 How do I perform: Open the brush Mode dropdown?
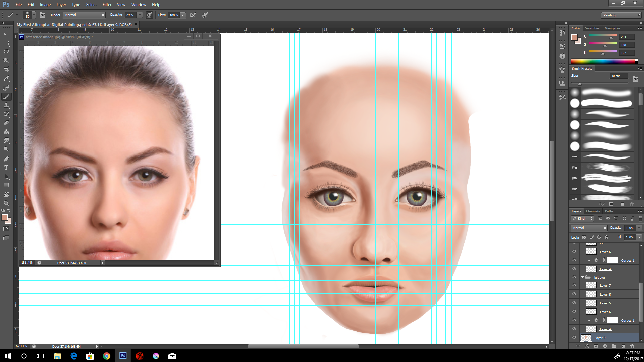pos(84,15)
